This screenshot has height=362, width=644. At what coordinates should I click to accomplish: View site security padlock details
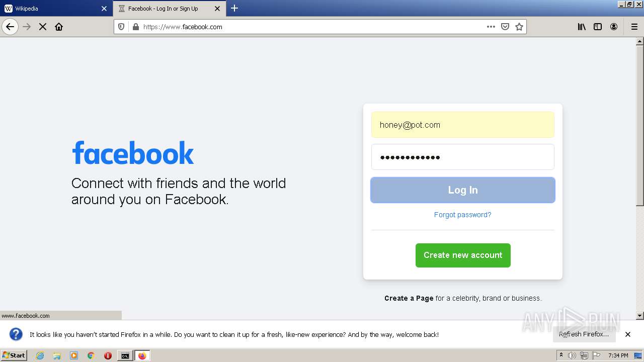(135, 27)
